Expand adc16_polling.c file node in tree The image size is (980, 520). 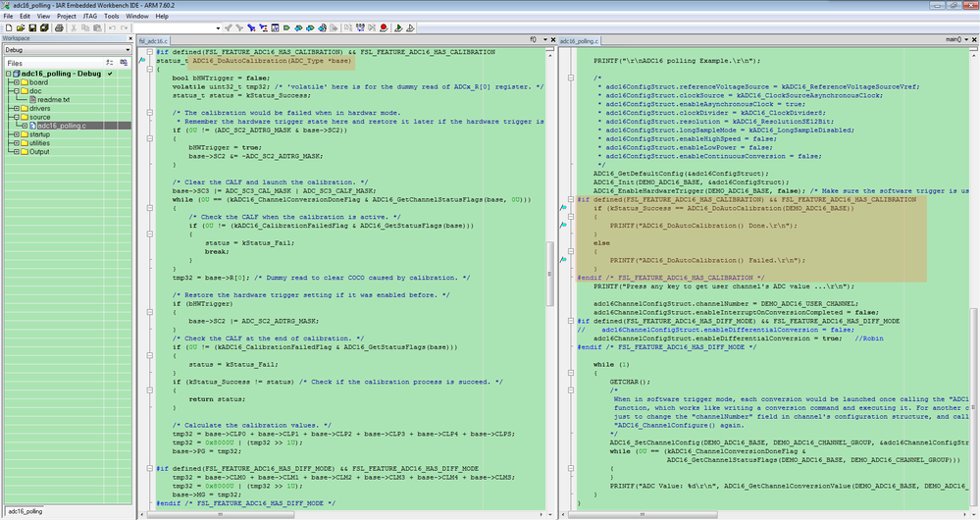[25, 126]
